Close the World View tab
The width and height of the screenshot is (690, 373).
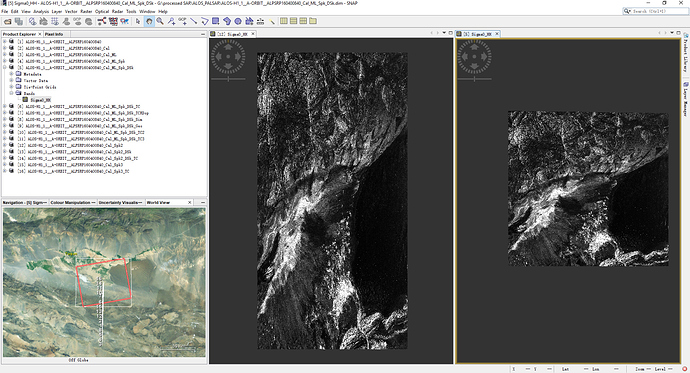pyautogui.click(x=190, y=202)
